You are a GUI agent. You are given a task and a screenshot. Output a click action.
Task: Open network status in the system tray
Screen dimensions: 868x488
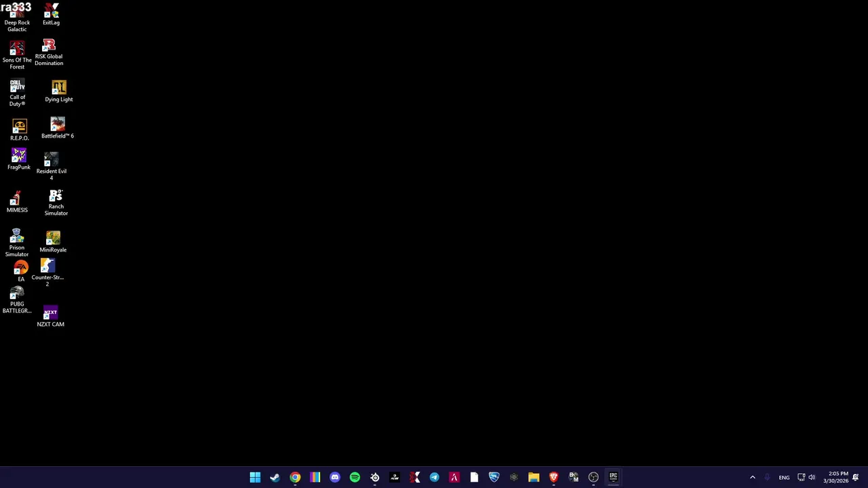click(x=801, y=477)
